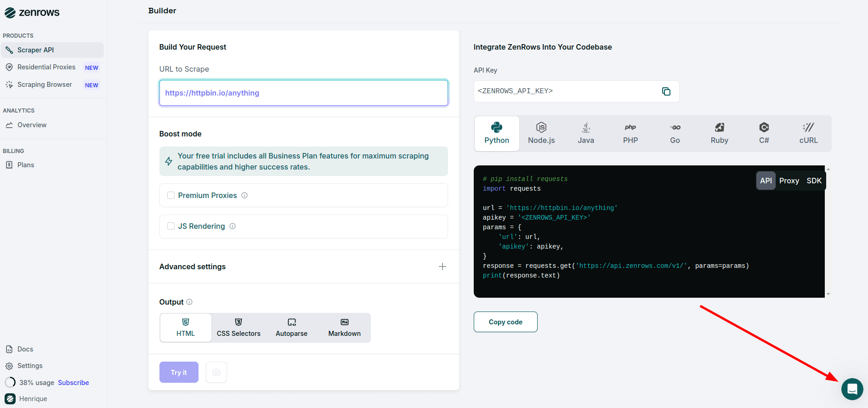Open Residential Proxies page
Screen dimensions: 868x408
point(46,67)
